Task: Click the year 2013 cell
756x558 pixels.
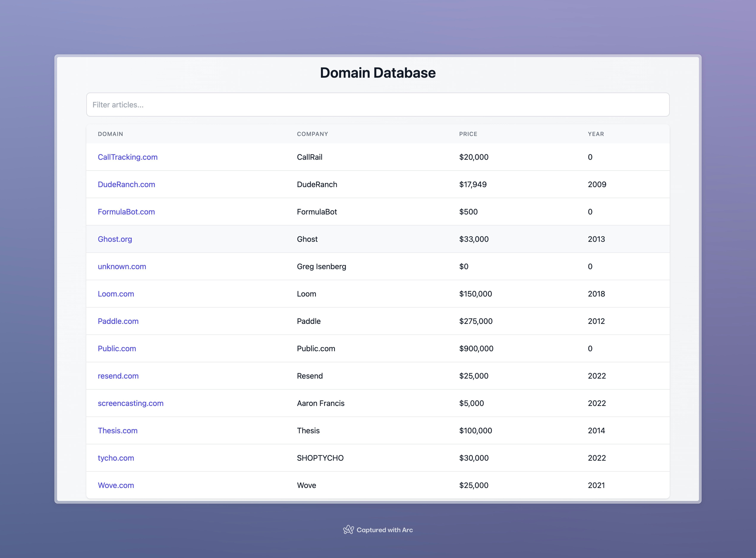Action: pyautogui.click(x=596, y=239)
